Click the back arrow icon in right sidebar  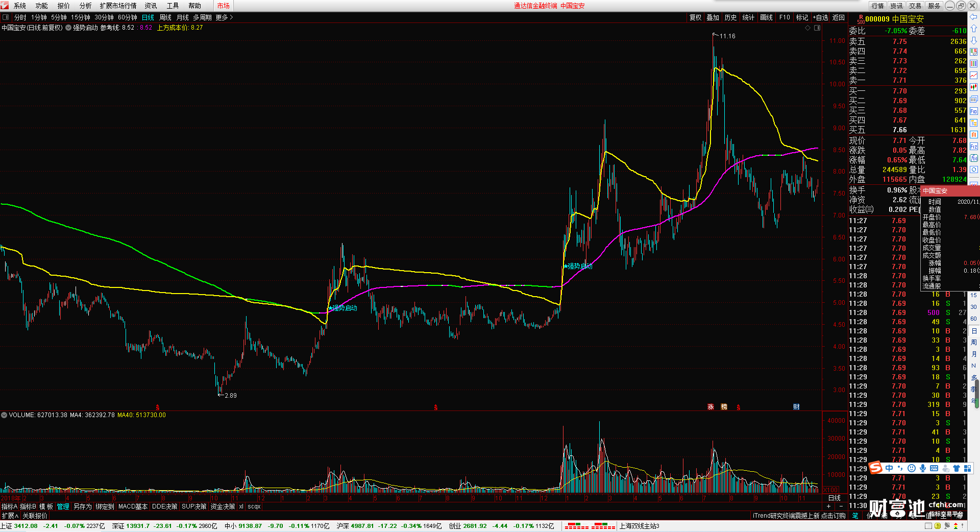click(974, 17)
